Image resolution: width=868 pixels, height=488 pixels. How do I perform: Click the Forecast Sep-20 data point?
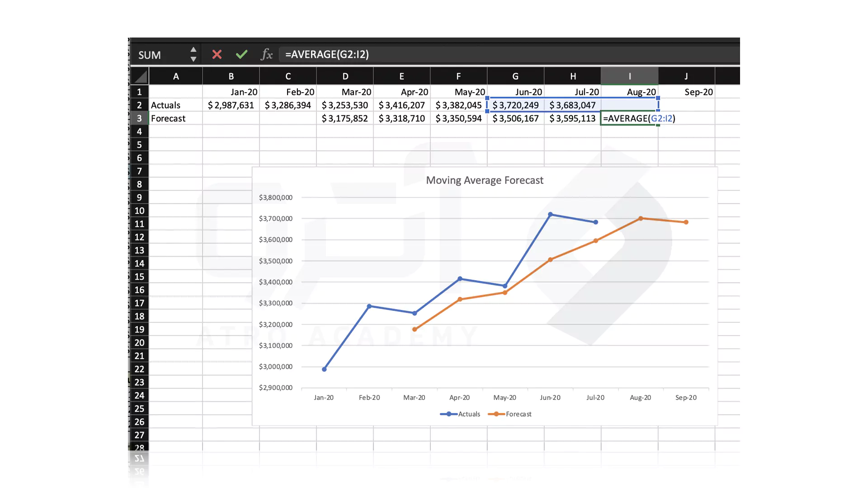click(x=686, y=222)
